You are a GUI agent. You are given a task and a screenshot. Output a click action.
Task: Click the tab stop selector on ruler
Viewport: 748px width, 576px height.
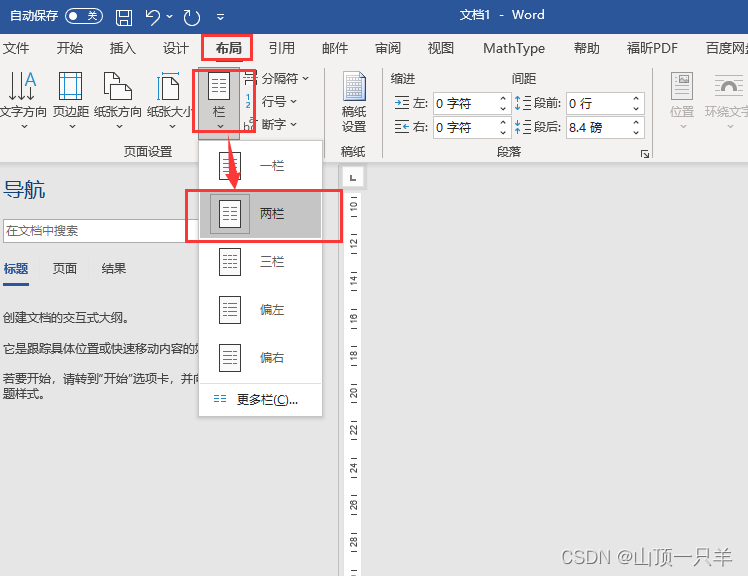[x=353, y=178]
